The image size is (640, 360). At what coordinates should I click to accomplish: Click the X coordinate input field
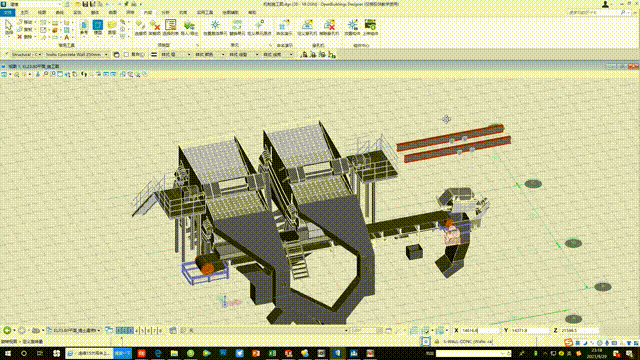point(479,330)
